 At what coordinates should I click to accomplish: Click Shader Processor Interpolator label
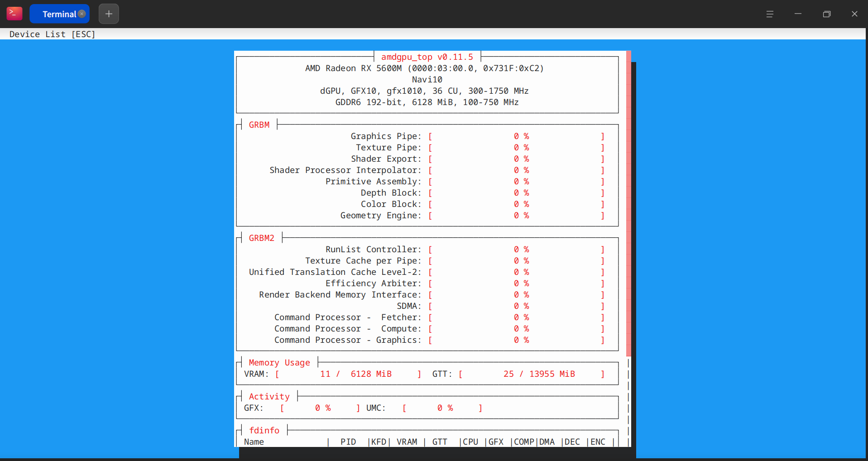345,170
